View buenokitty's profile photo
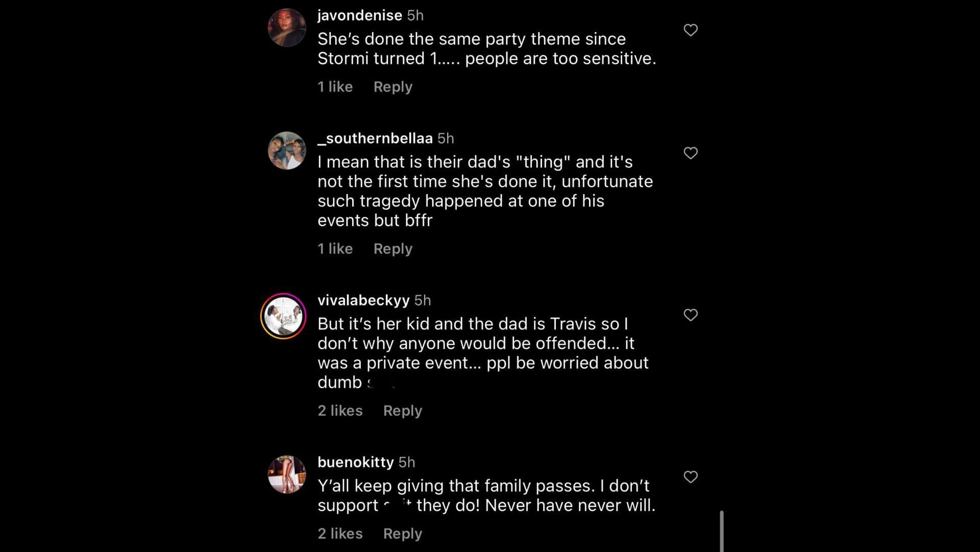The width and height of the screenshot is (980, 552). coord(287,474)
